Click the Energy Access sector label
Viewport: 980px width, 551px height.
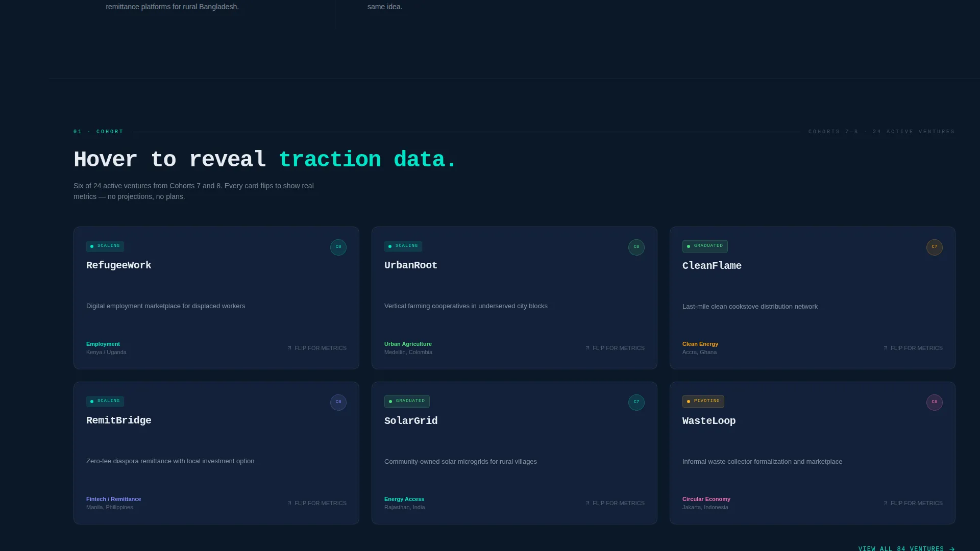coord(404,499)
